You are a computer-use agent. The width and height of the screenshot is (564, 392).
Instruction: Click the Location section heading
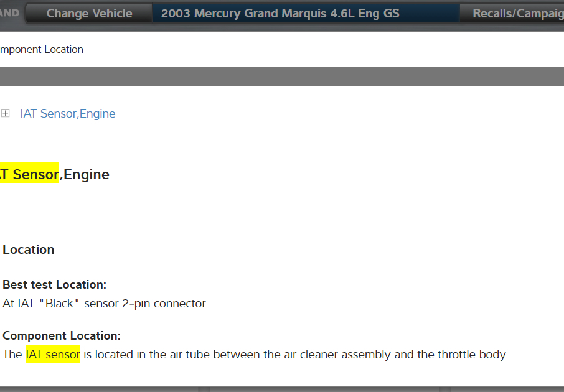click(29, 250)
